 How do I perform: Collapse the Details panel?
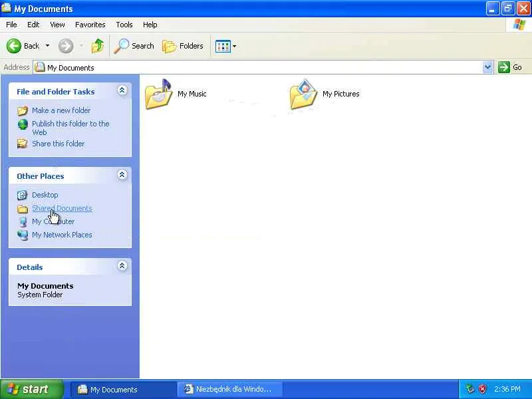pos(122,265)
